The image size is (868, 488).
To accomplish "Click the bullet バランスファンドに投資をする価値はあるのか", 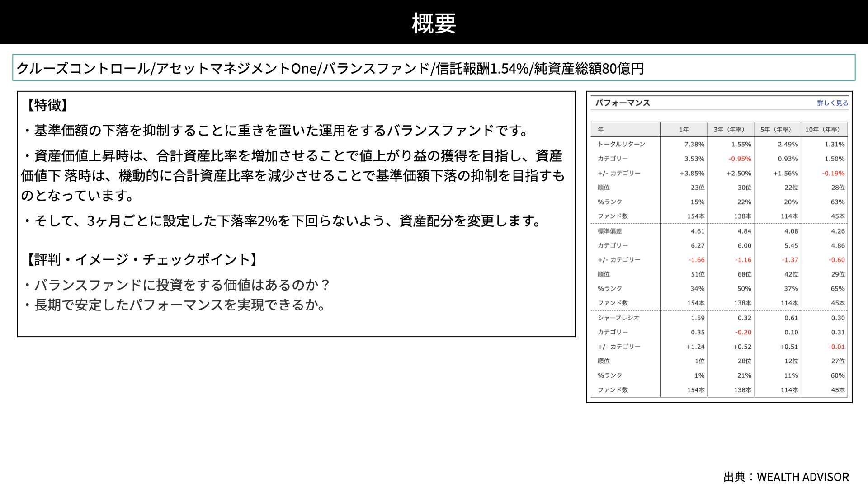I will pos(177,285).
